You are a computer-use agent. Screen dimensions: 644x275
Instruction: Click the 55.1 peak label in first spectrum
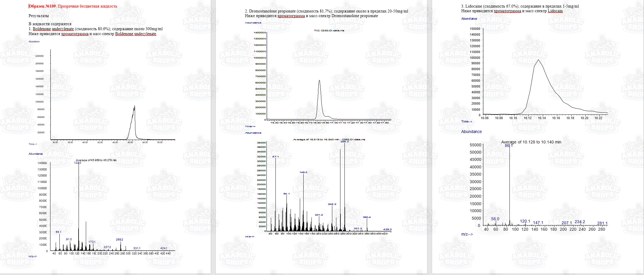(x=58, y=232)
